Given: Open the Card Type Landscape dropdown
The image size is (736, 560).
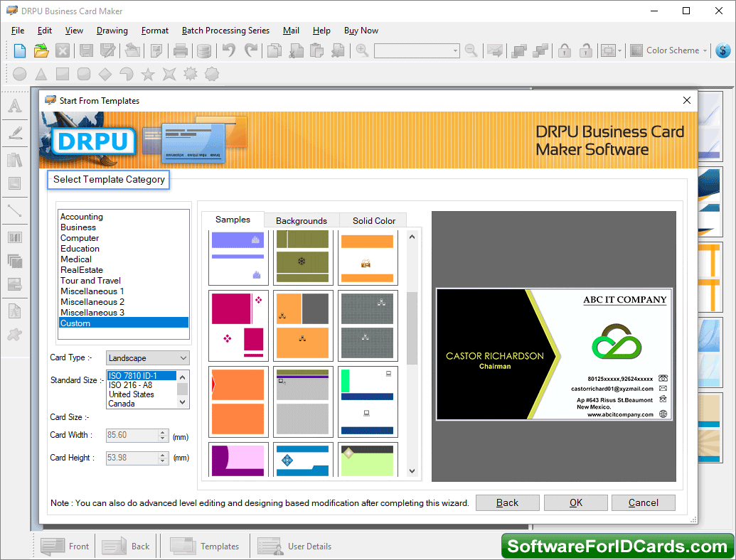Looking at the screenshot, I should pyautogui.click(x=148, y=358).
